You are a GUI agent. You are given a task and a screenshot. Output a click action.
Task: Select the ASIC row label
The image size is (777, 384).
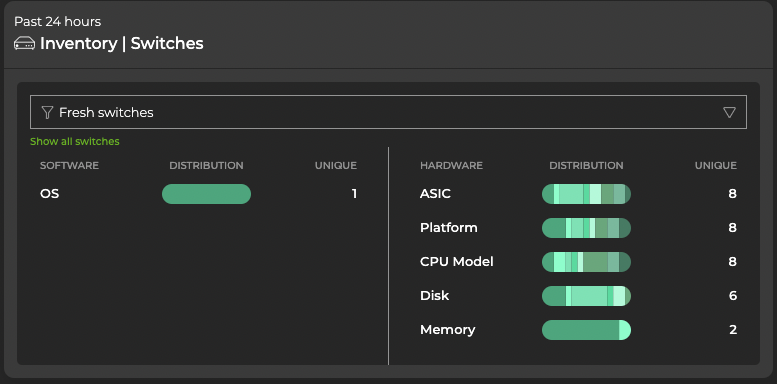click(436, 194)
